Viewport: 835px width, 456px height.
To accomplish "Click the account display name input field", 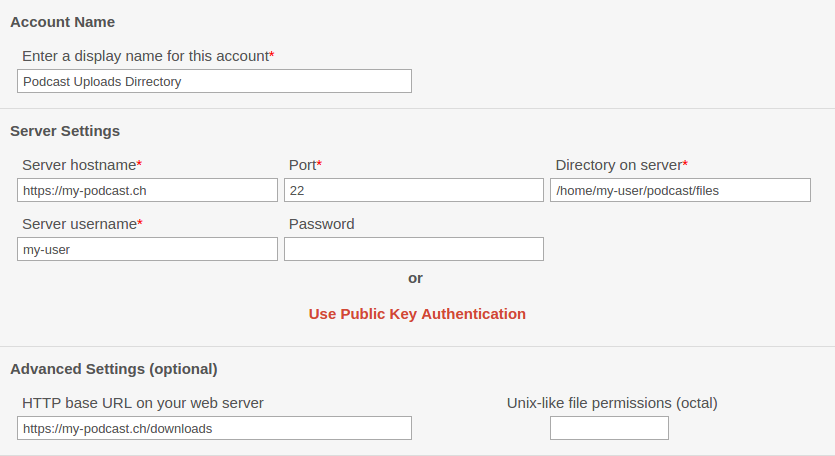I will [214, 81].
